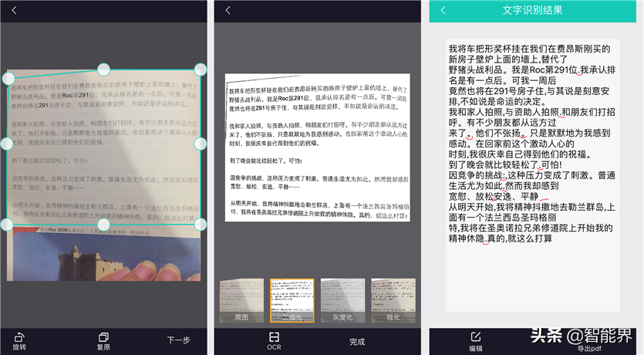Select the 原图 filter thumbnail
Image resolution: width=644 pixels, height=355 pixels.
[241, 300]
